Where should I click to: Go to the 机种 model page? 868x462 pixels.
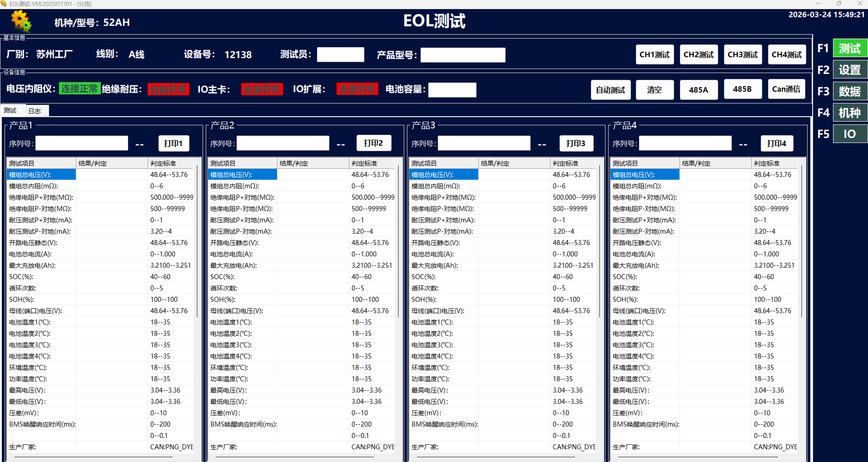849,113
